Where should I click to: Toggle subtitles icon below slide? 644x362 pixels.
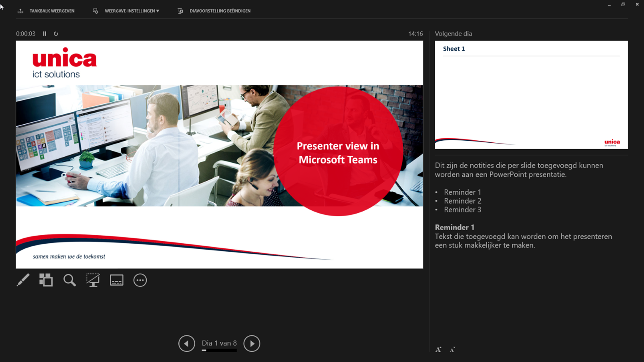117,280
